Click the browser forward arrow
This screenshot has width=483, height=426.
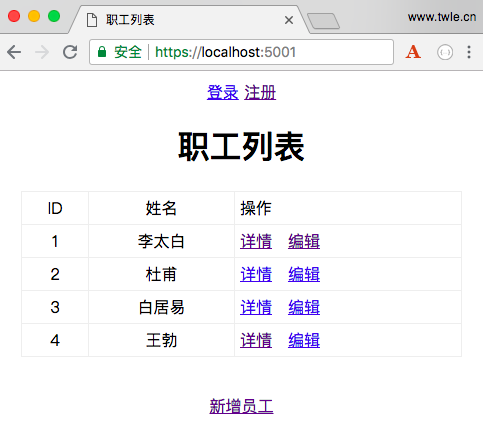[42, 52]
